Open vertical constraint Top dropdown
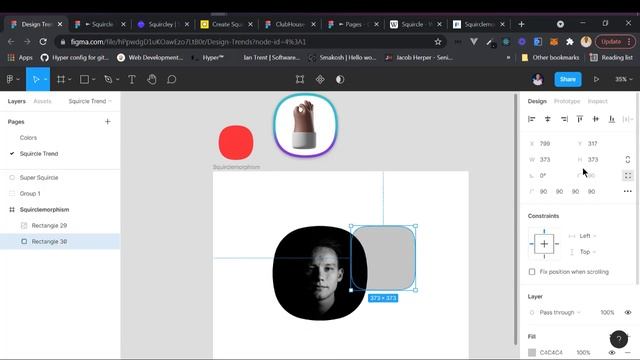Viewport: 640px width, 360px height. [588, 252]
